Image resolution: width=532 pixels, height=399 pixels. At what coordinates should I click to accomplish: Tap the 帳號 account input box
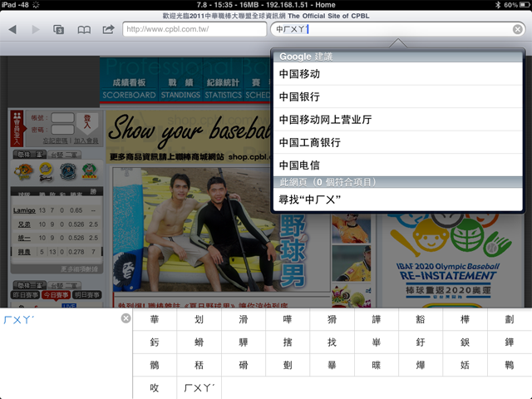coord(63,118)
